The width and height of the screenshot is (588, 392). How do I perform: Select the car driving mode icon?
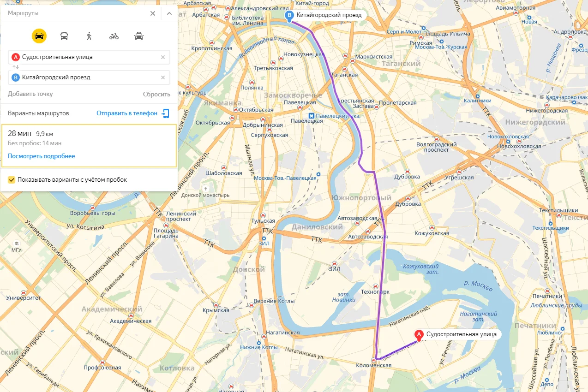[39, 36]
